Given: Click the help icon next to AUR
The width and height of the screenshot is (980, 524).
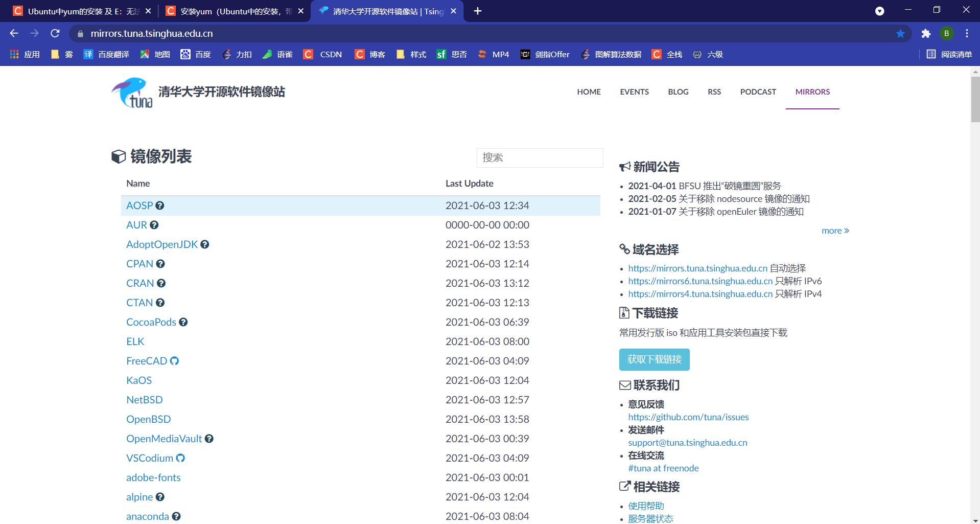Looking at the screenshot, I should 154,225.
